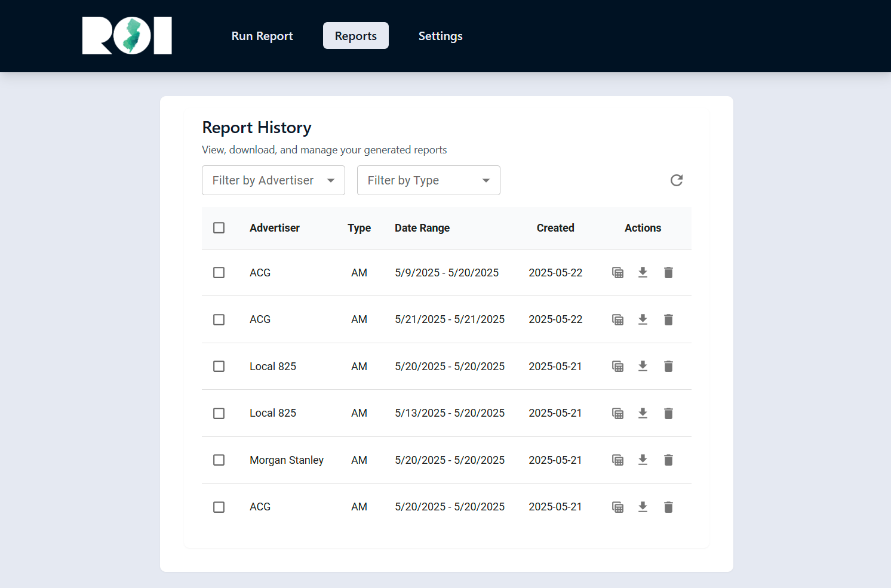This screenshot has width=891, height=588.
Task: Click the Actions column header
Action: tap(643, 228)
